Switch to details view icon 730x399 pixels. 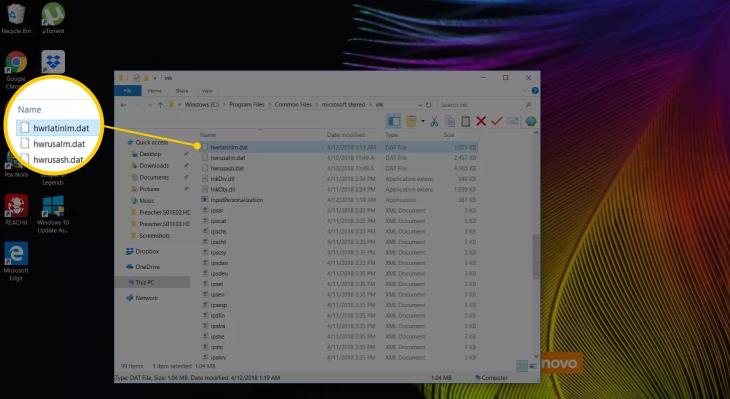coord(522,366)
